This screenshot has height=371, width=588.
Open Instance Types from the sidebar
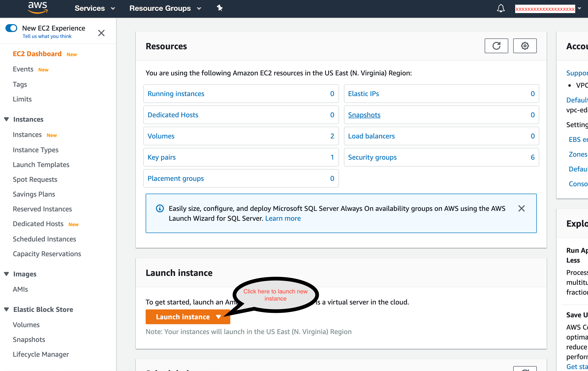[36, 150]
